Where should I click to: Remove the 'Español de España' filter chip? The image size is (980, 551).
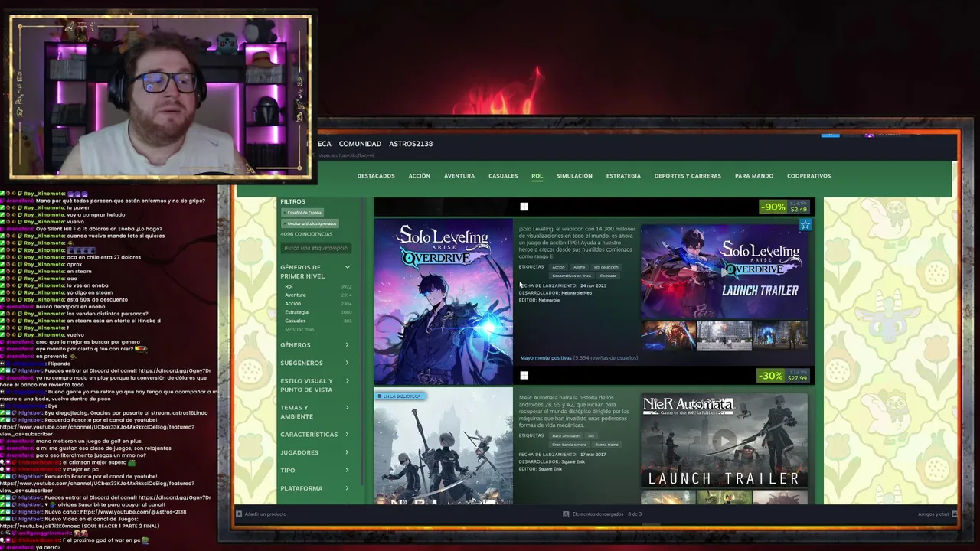click(x=304, y=213)
